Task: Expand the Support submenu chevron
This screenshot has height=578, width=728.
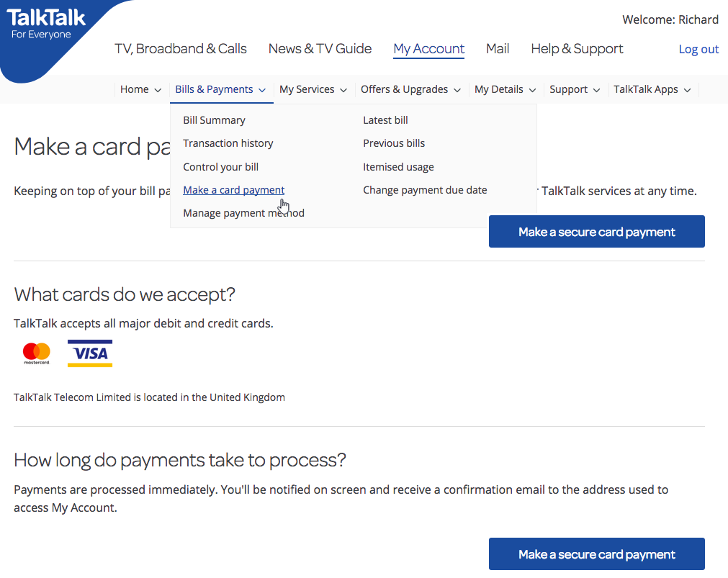Action: (x=596, y=90)
